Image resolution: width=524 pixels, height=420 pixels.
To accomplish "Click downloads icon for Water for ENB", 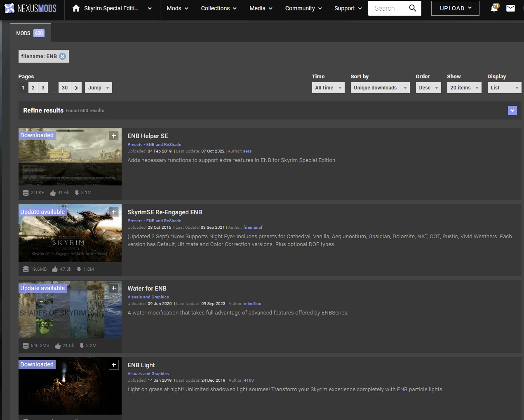I will point(82,346).
